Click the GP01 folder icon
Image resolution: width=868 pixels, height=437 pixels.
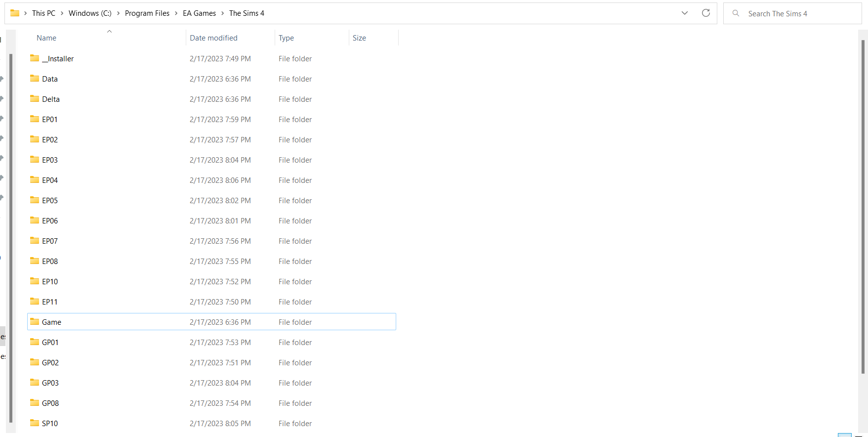point(35,342)
